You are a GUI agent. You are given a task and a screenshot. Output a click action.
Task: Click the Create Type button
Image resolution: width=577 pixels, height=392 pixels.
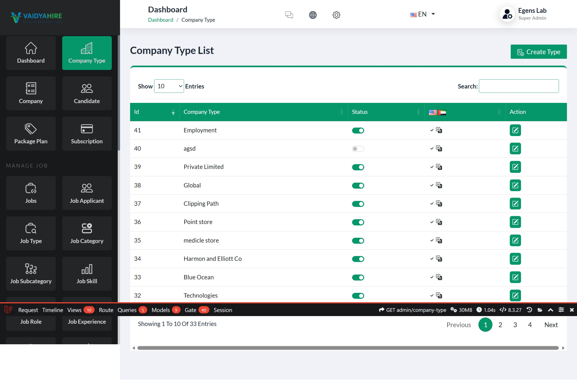(538, 52)
